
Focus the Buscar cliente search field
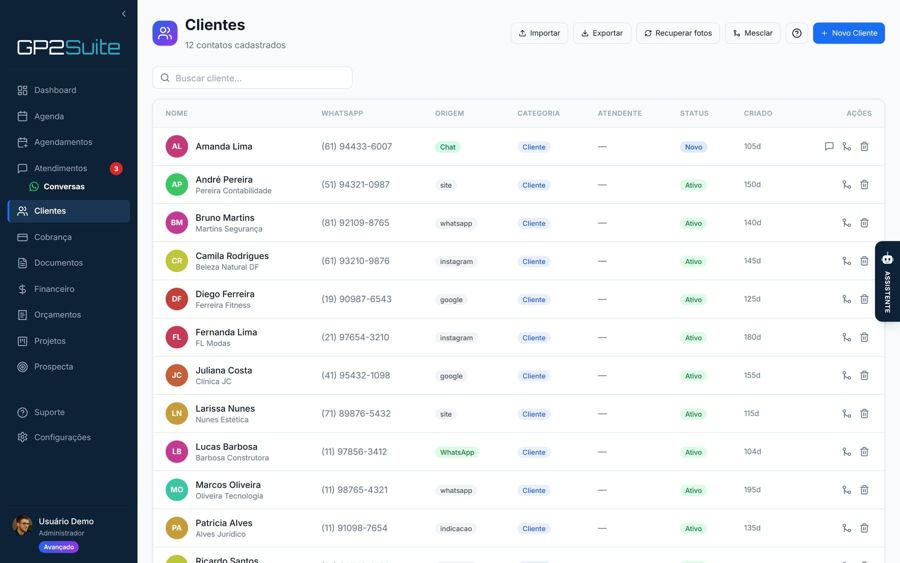pyautogui.click(x=252, y=78)
